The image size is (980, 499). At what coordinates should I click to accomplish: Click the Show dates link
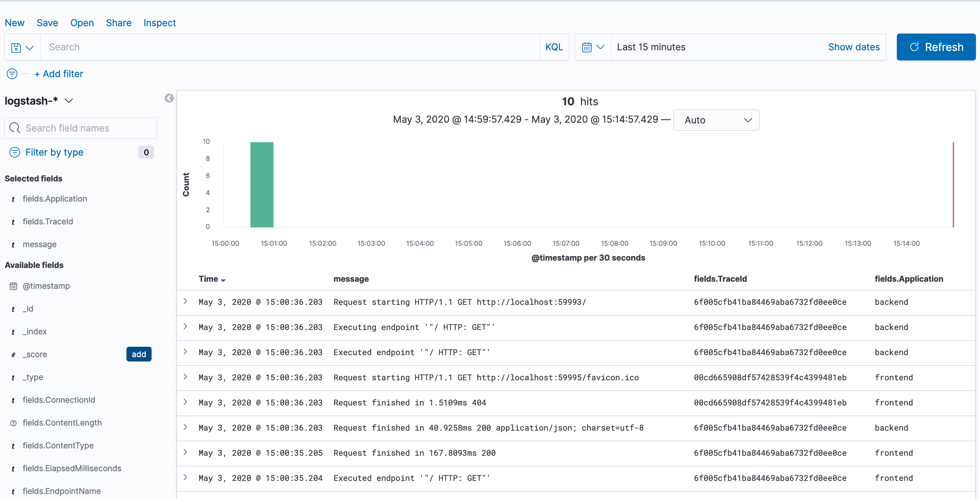854,47
